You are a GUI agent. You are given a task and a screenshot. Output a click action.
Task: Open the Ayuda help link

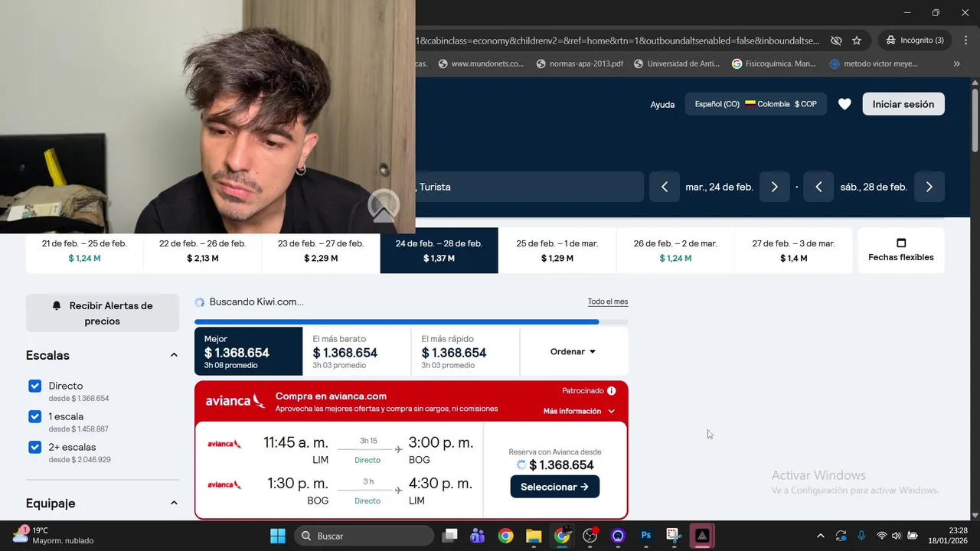point(662,105)
